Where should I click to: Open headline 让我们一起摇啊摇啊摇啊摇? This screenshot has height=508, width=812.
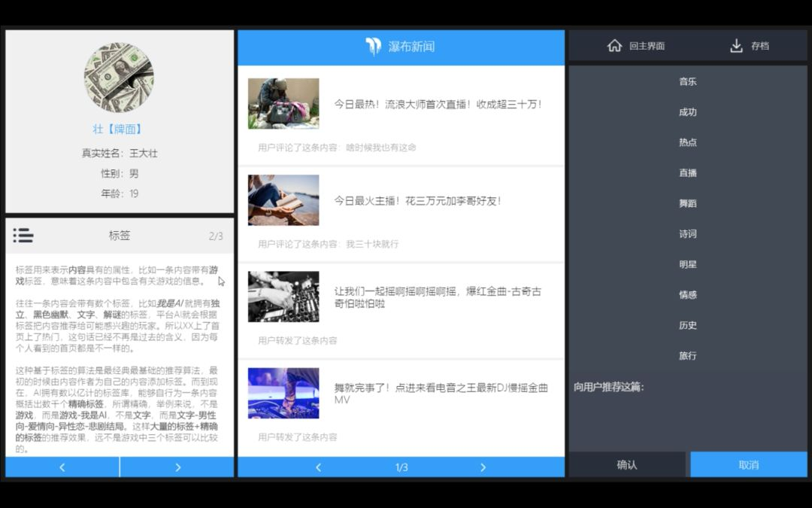(438, 297)
